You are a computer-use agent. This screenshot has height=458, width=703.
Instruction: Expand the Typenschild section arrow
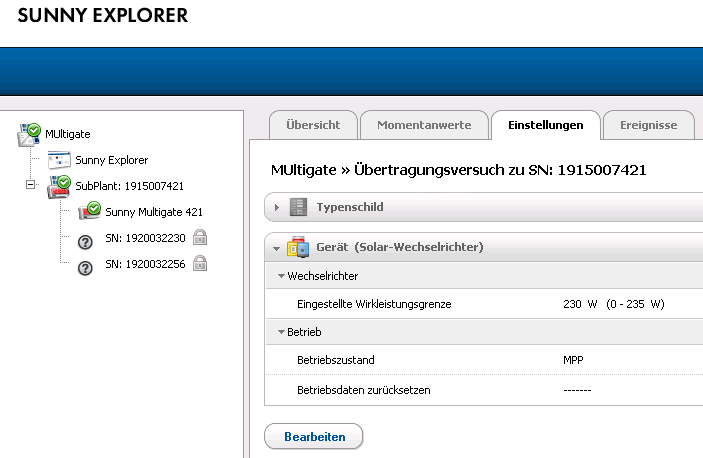click(277, 207)
